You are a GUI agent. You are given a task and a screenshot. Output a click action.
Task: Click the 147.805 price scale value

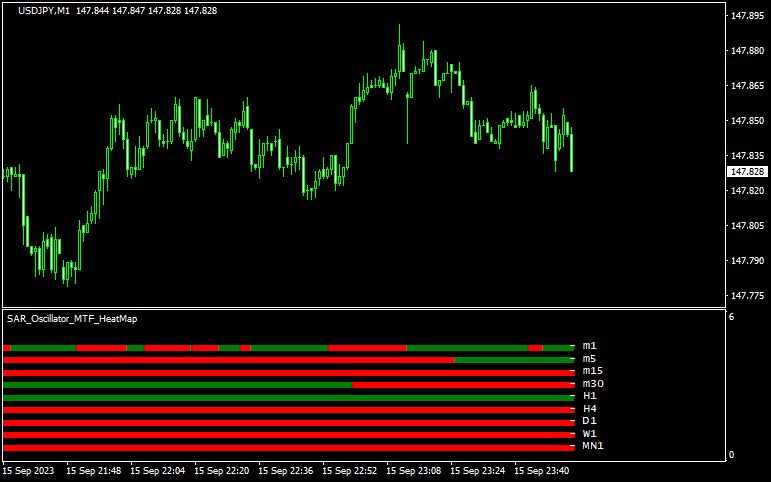pos(747,225)
